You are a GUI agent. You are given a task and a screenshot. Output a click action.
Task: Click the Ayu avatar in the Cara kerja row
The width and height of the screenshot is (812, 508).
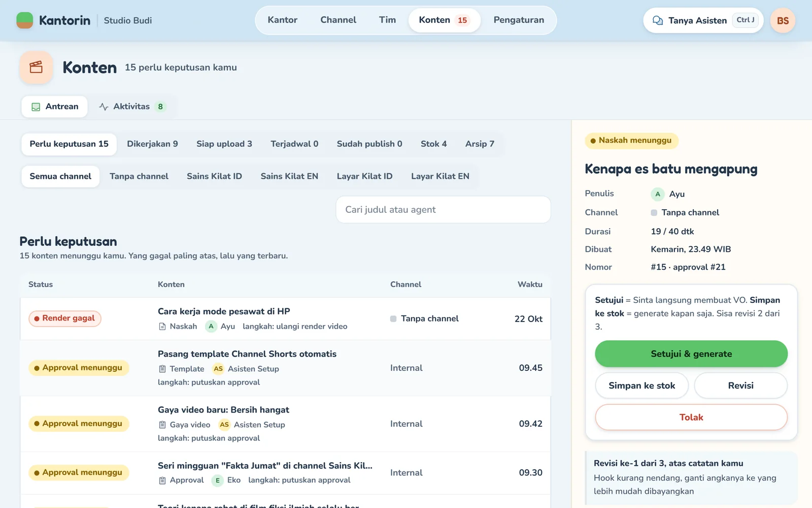[211, 327]
